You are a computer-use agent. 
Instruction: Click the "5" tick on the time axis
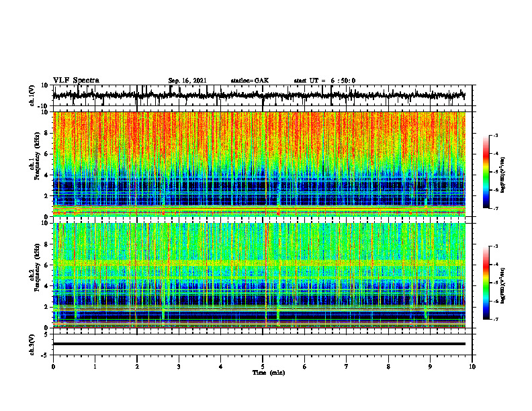coord(263,367)
